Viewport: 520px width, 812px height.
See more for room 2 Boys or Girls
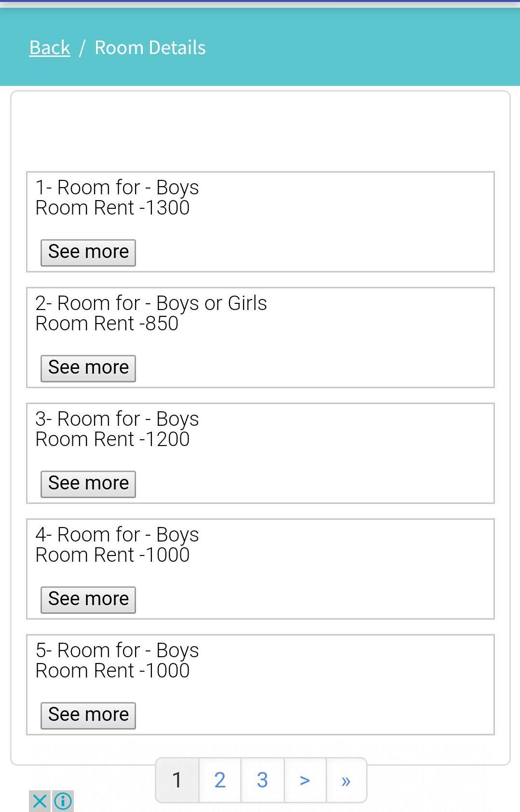click(x=88, y=368)
